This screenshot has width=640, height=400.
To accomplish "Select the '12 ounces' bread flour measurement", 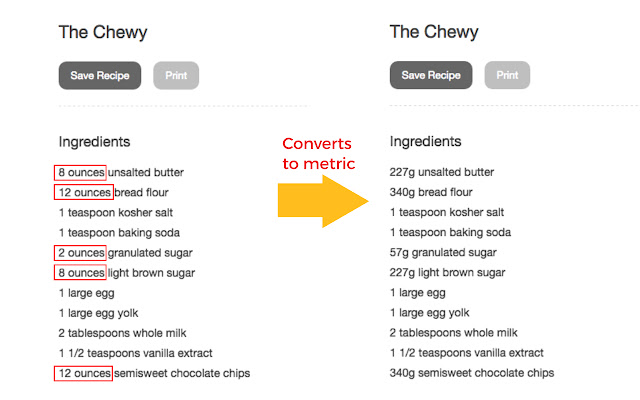I will click(84, 192).
